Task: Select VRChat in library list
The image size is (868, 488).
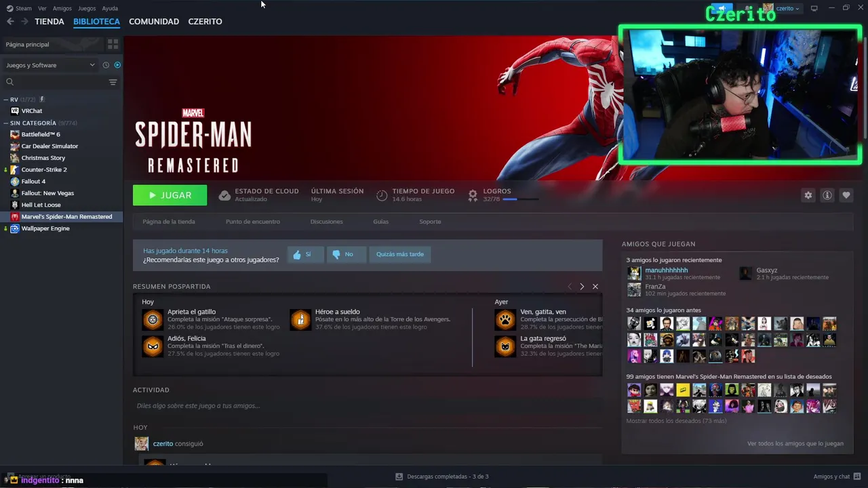Action: point(32,111)
